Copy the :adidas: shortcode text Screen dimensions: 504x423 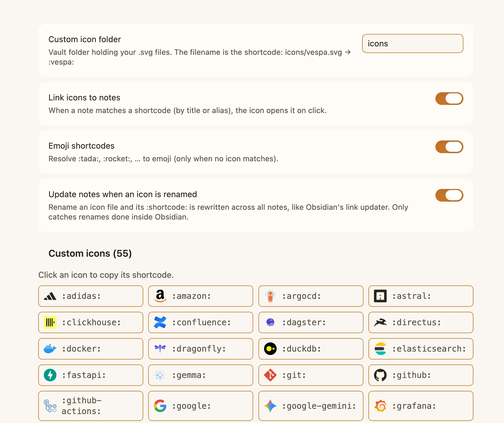click(81, 296)
